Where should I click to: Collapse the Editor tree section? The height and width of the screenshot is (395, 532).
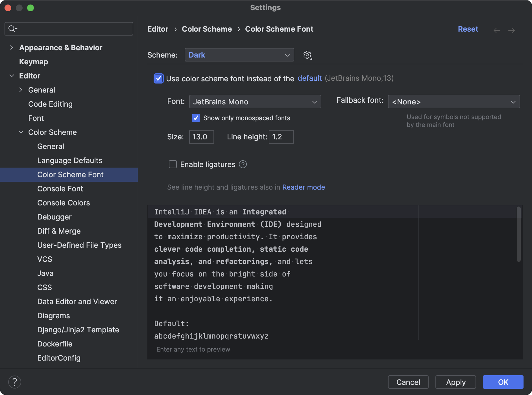[x=12, y=76]
